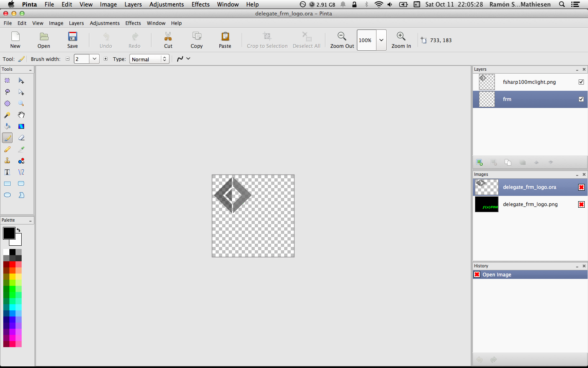The width and height of the screenshot is (588, 368).
Task: Select the Pencil tool
Action: coord(7,149)
